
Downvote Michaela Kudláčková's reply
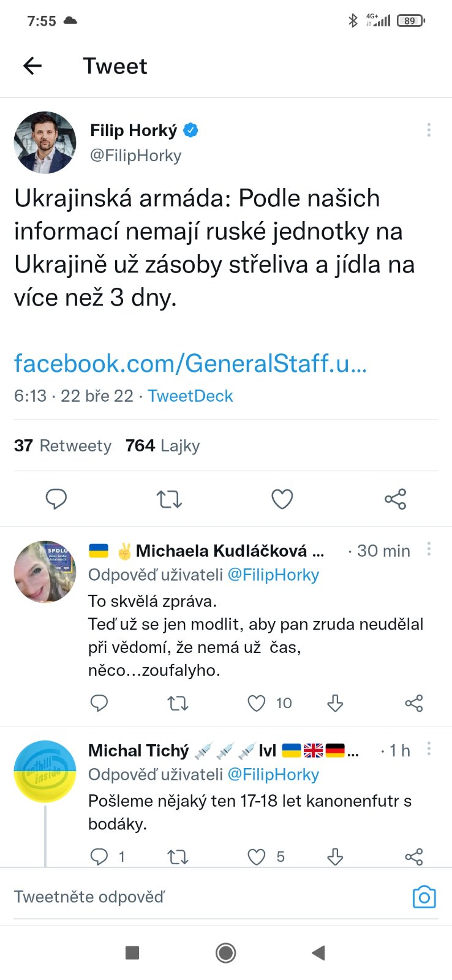[335, 703]
